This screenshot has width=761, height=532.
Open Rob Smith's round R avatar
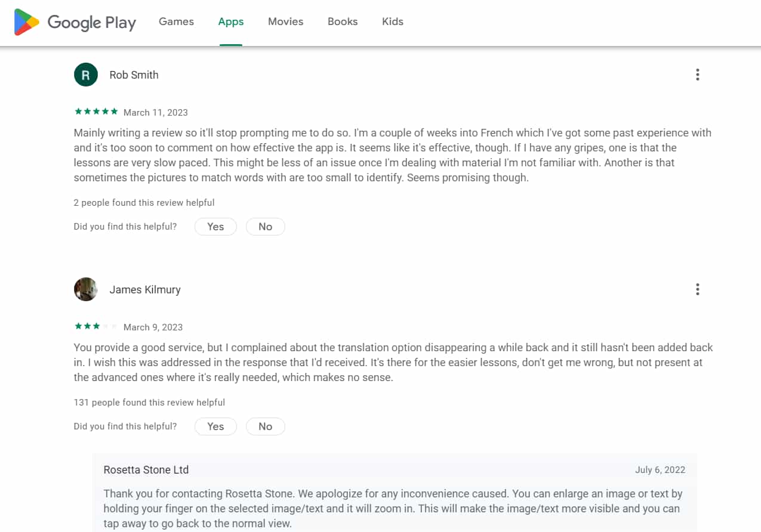point(86,75)
